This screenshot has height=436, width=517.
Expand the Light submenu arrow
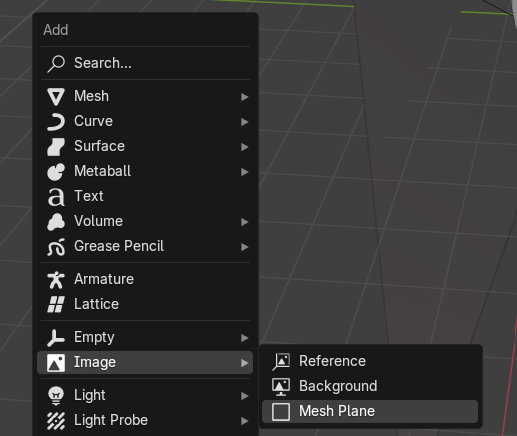[x=245, y=396]
